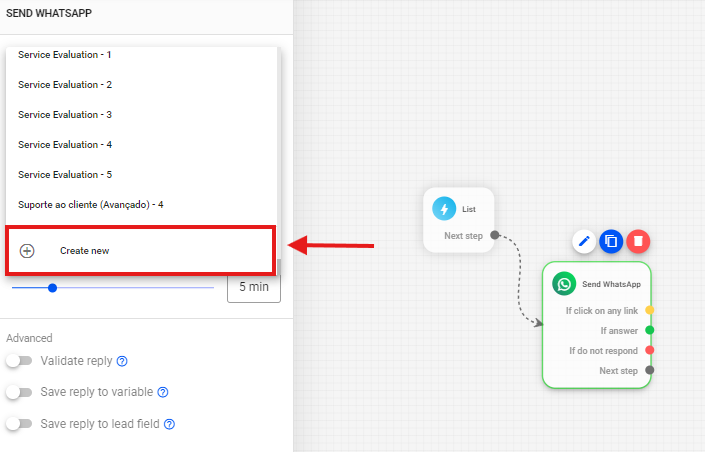Click the red trash delete icon
Viewport: 705px width, 452px height.
638,241
